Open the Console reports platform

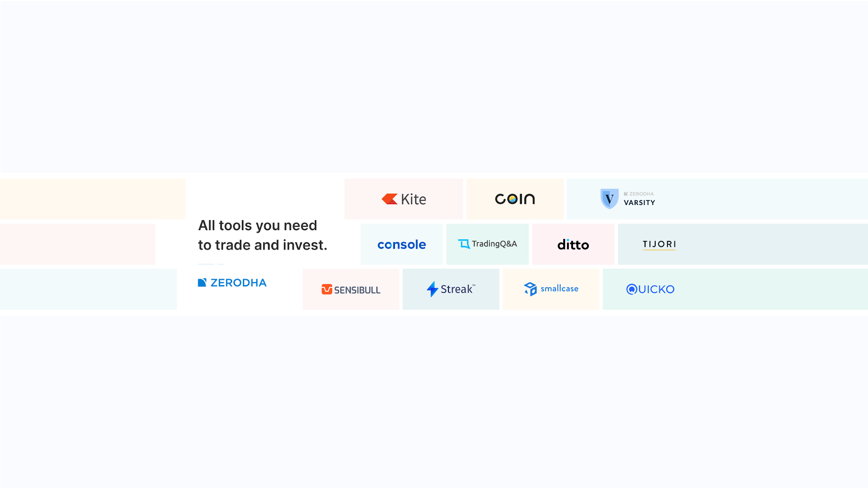(401, 244)
